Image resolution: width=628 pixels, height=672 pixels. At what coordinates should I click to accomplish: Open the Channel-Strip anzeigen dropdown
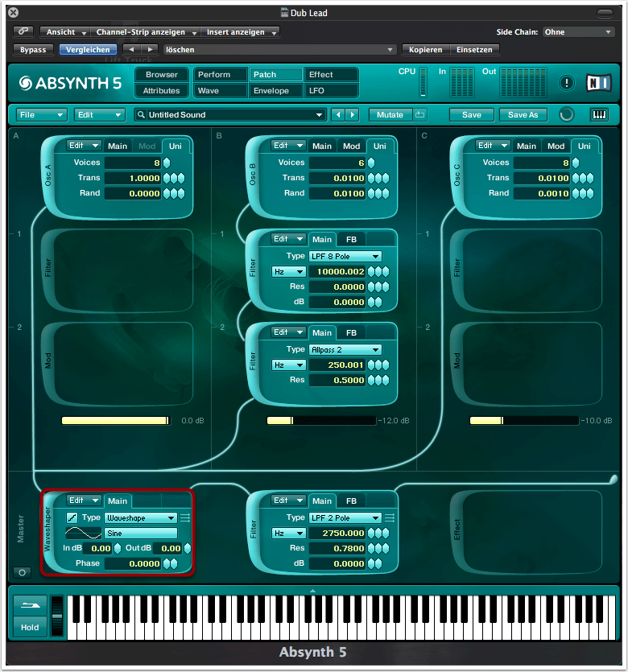tap(145, 32)
